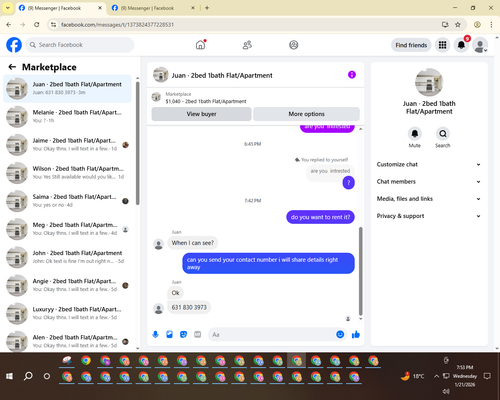Open the Windows notification center
This screenshot has width=500, height=400.
pyautogui.click(x=487, y=376)
